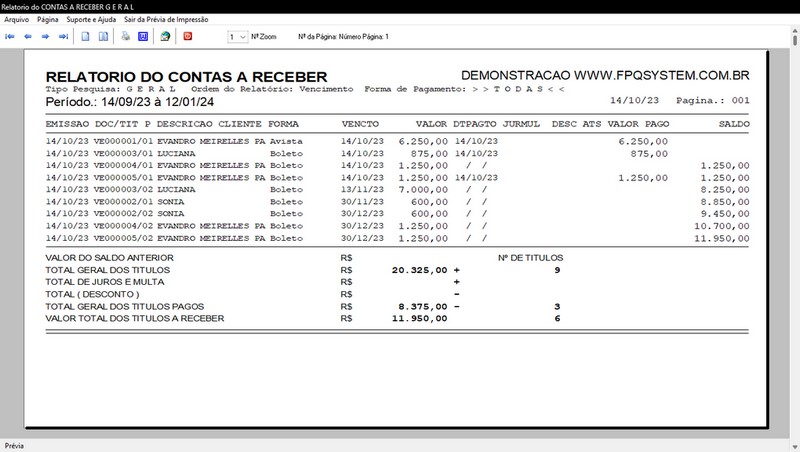
Task: Click the red exit preview icon
Action: tap(189, 37)
